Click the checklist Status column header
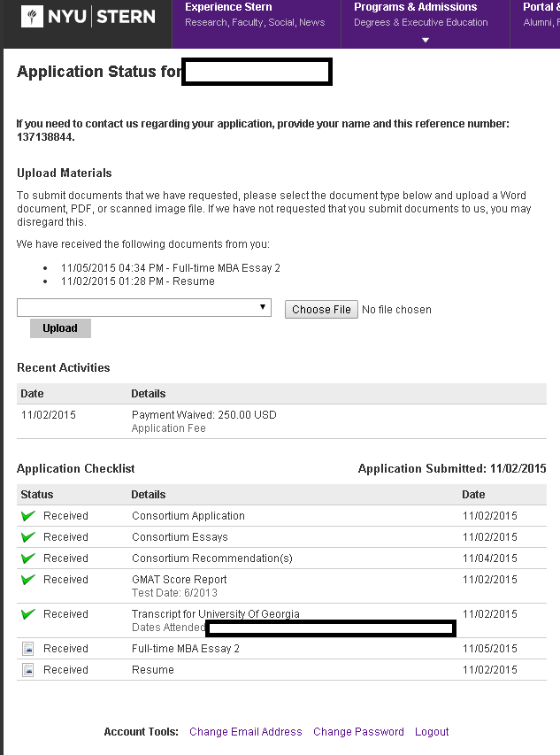 [36, 495]
